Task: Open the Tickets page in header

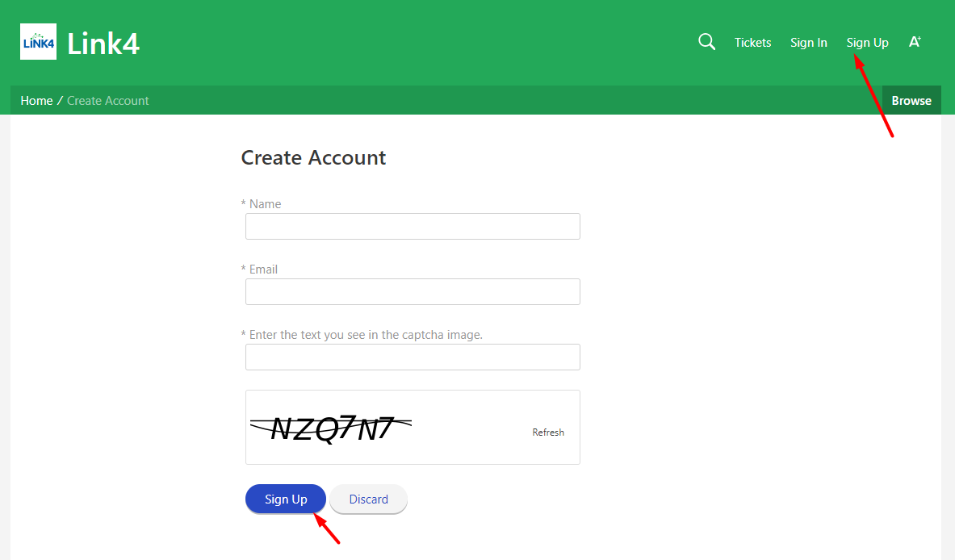Action: [x=752, y=43]
